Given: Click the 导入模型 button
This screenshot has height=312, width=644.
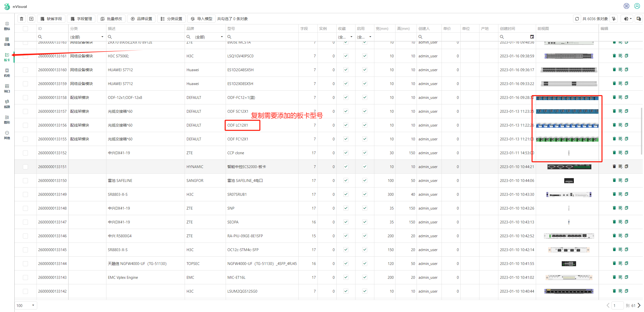Looking at the screenshot, I should [202, 19].
